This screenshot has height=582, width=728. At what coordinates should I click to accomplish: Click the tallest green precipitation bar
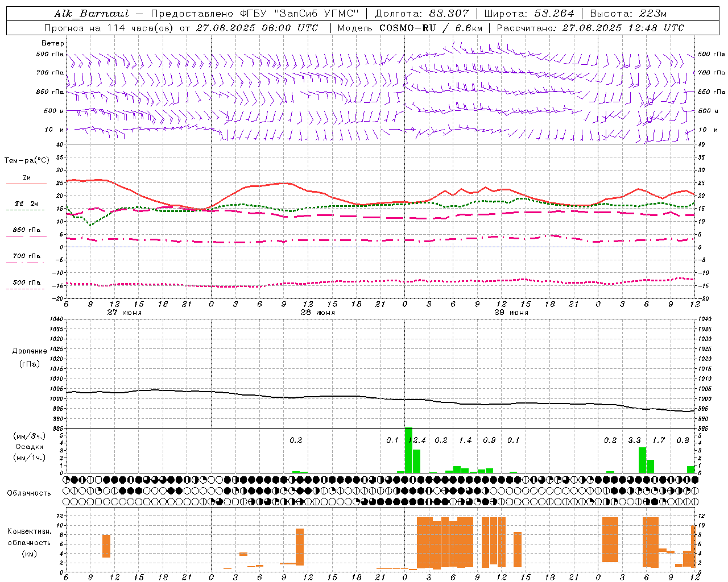pyautogui.click(x=408, y=450)
